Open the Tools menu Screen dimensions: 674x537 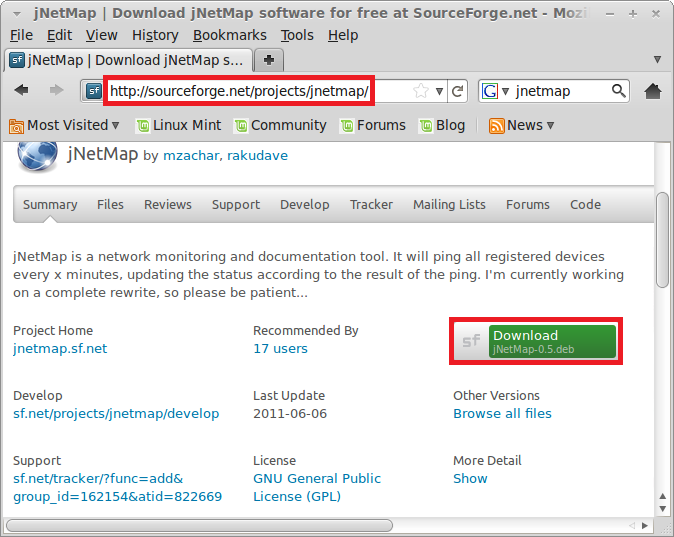tap(297, 35)
